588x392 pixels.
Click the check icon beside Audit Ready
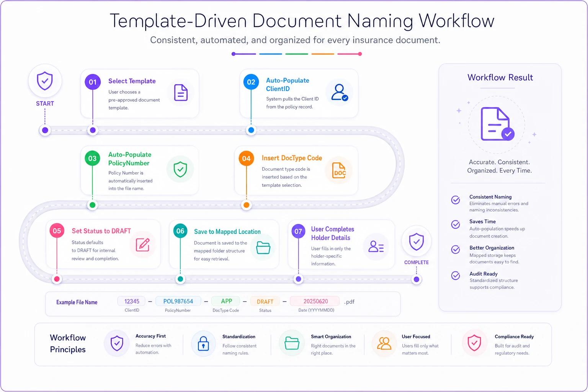click(456, 276)
